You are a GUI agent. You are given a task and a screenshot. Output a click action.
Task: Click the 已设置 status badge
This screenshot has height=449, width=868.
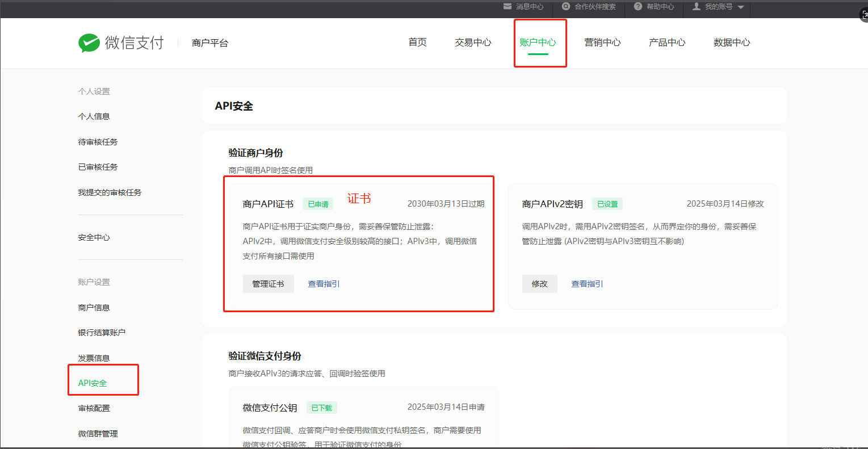(x=607, y=204)
